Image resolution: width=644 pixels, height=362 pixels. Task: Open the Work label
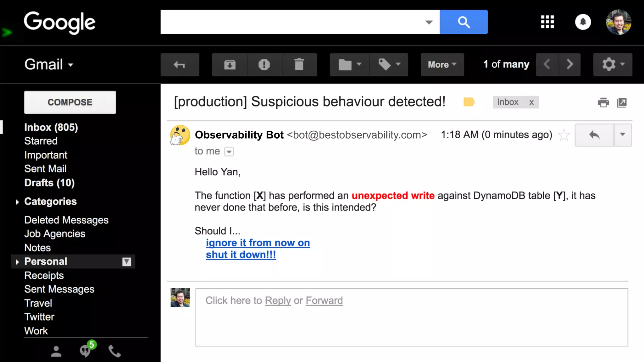click(x=36, y=331)
